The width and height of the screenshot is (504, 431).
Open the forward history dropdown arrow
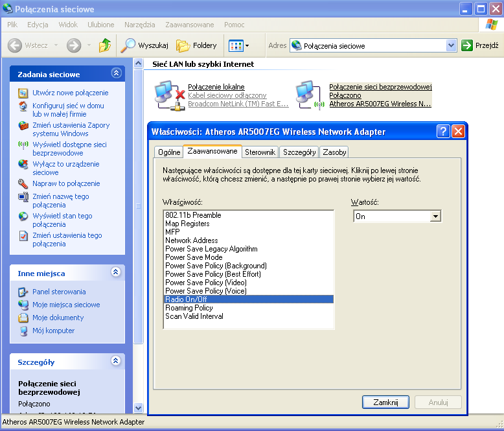(89, 45)
